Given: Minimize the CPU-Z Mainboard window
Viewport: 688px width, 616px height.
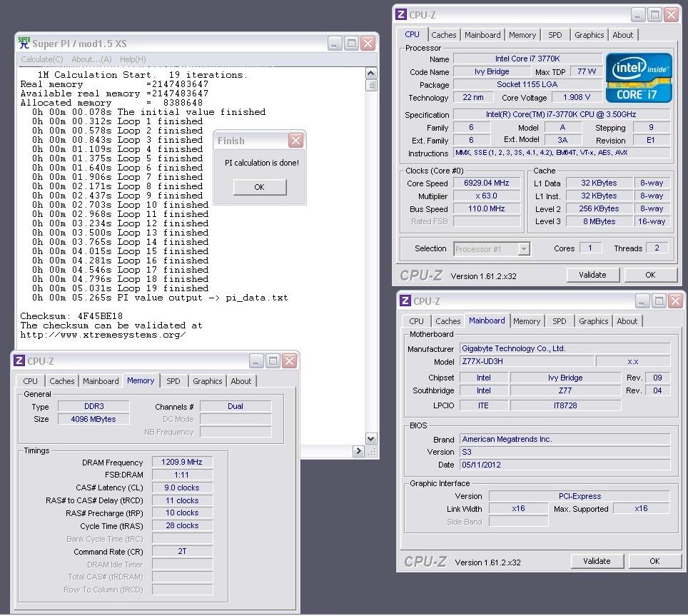Looking at the screenshot, I should [642, 301].
